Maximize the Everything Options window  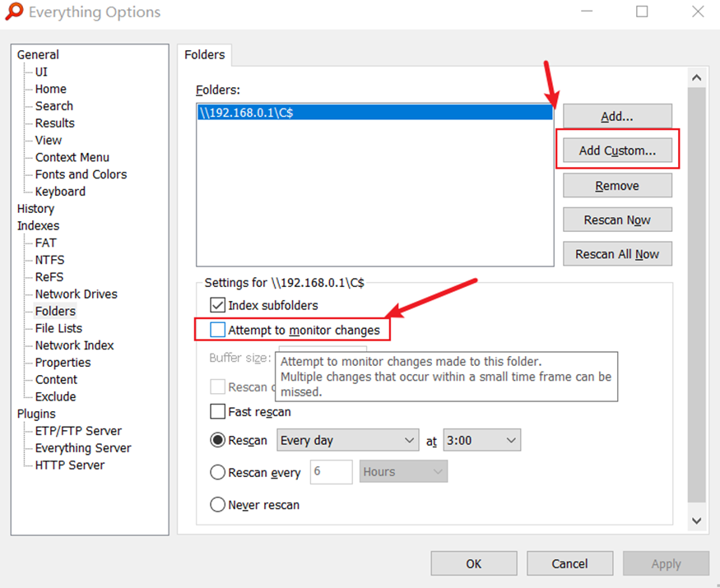tap(642, 12)
